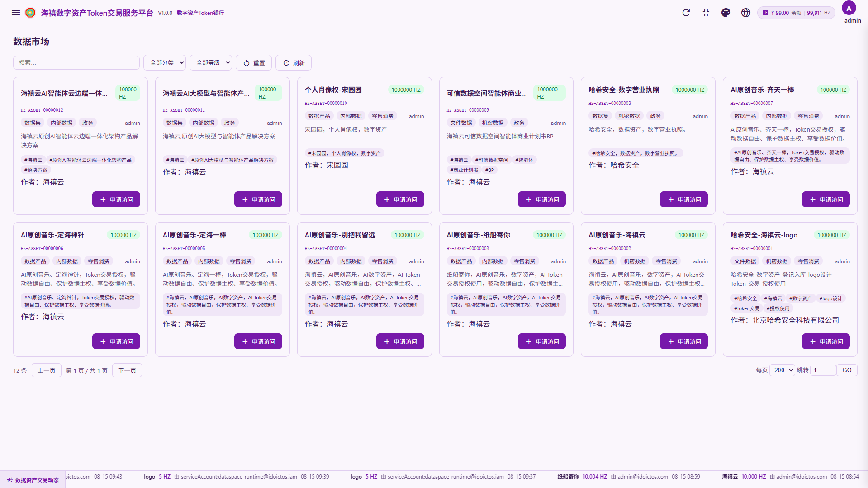
Task: Go to previous page 上一页
Action: tap(46, 370)
